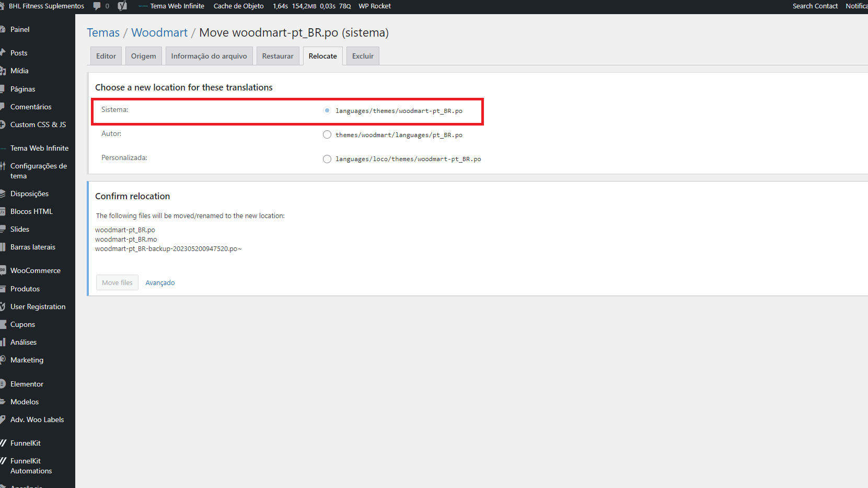Select the Sistema location radio button
This screenshot has width=868, height=488.
[327, 110]
